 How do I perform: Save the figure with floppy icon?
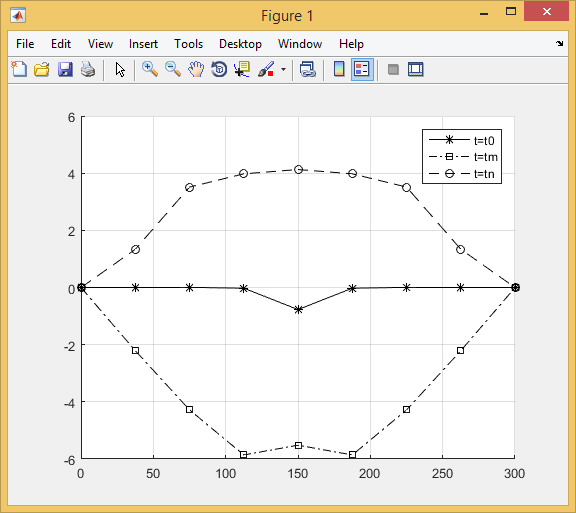(x=65, y=69)
